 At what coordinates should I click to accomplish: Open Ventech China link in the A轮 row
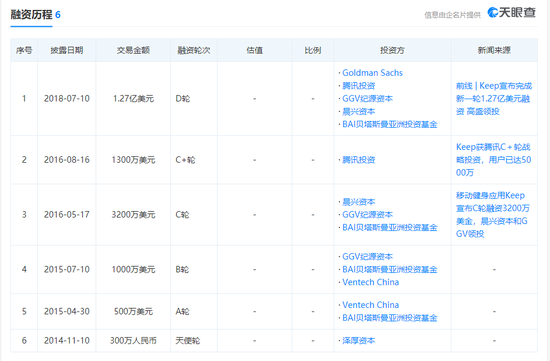[370, 305]
